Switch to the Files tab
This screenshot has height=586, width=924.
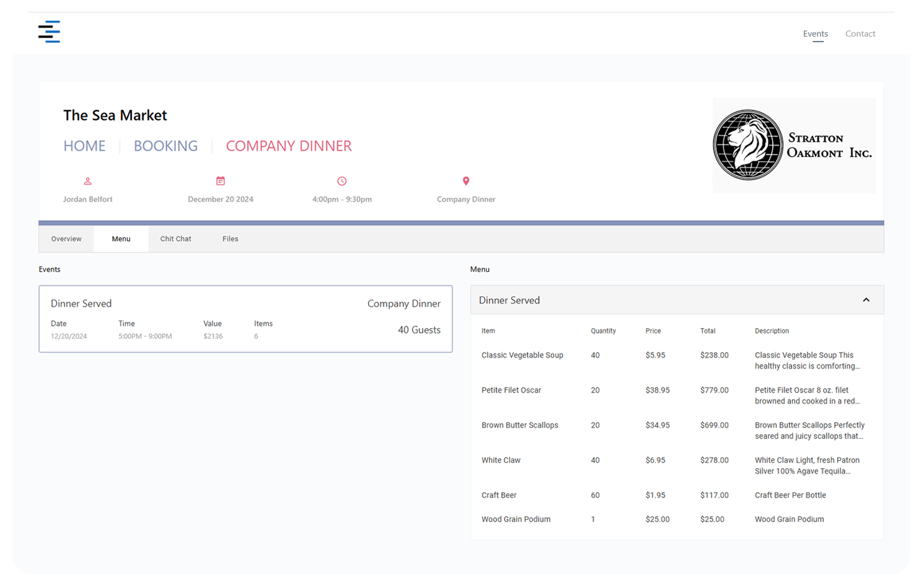coord(230,239)
